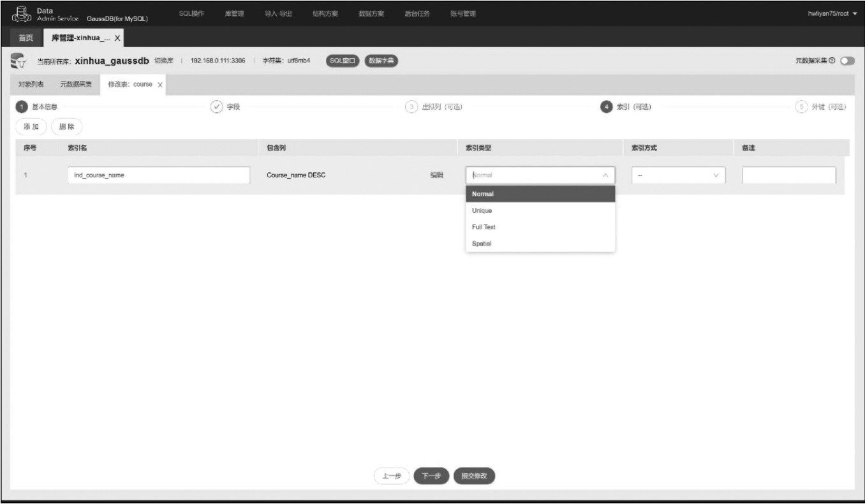Click the step 5 外键 circle
This screenshot has width=865, height=504.
[801, 106]
